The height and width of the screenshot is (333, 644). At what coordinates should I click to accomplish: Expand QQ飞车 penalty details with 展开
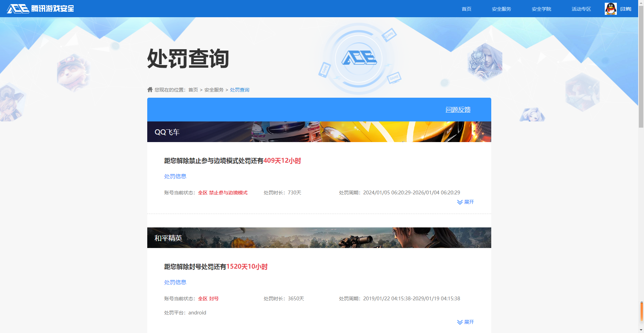(465, 202)
